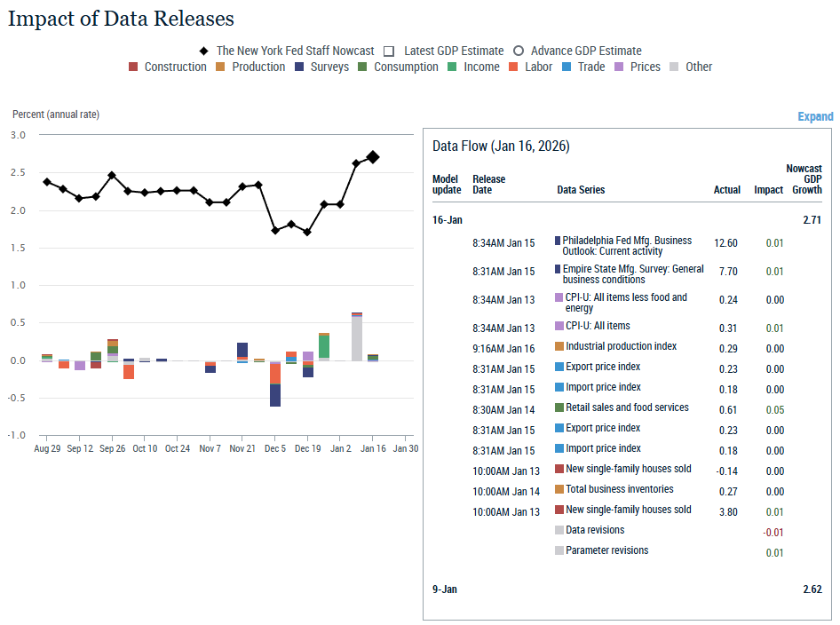This screenshot has width=840, height=625.
Task: Click the Impact column header
Action: (x=768, y=189)
